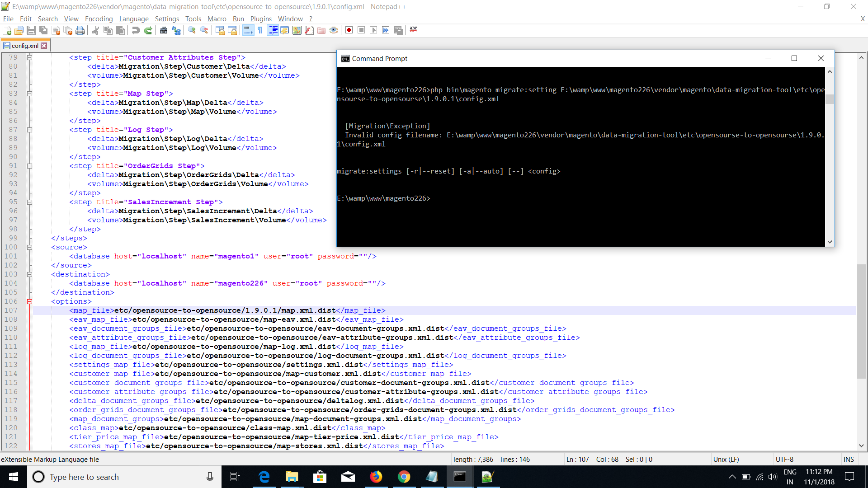Image resolution: width=868 pixels, height=488 pixels.
Task: Click the Command Prompt scrollbar down arrow
Action: (x=830, y=242)
